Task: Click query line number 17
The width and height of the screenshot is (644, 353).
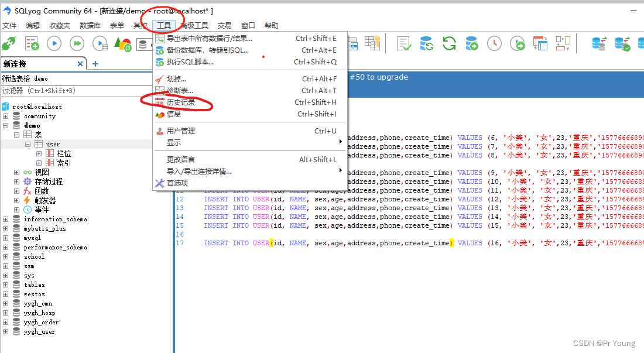Action: tap(180, 243)
